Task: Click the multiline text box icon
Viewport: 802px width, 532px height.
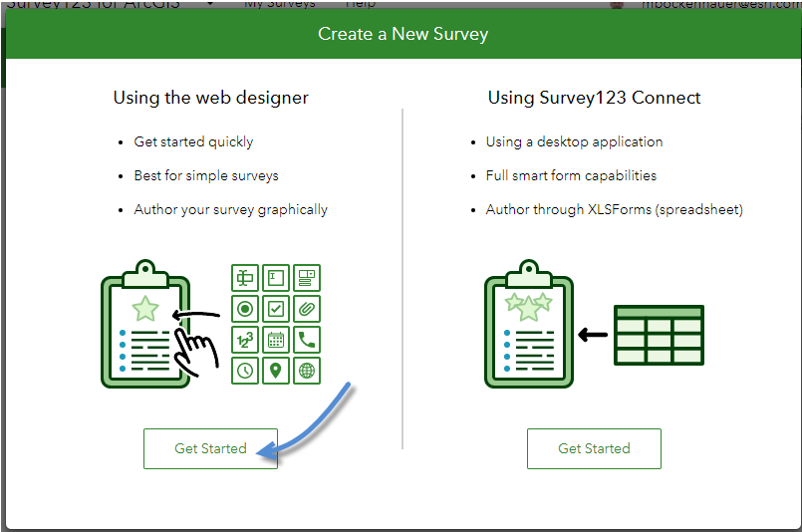Action: [276, 278]
